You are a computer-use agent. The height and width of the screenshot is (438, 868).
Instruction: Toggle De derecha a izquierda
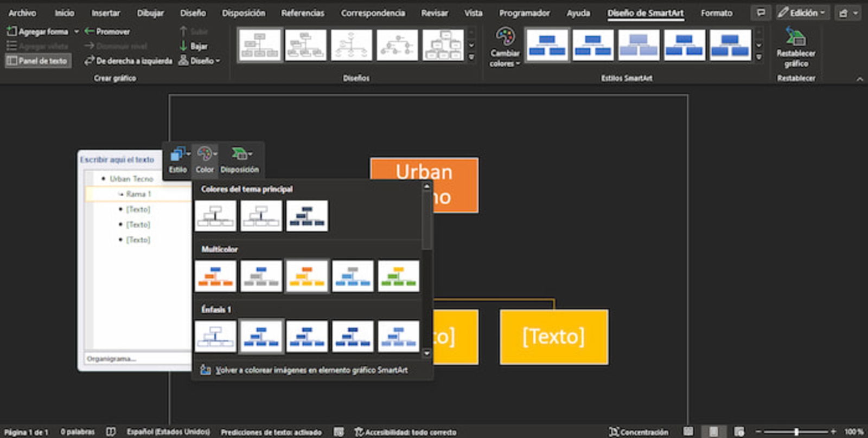(x=128, y=61)
